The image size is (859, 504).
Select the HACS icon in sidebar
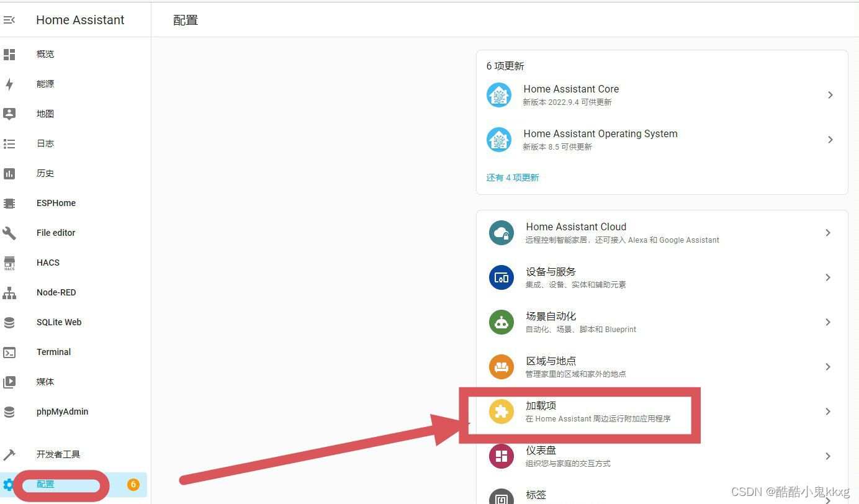pyautogui.click(x=10, y=263)
